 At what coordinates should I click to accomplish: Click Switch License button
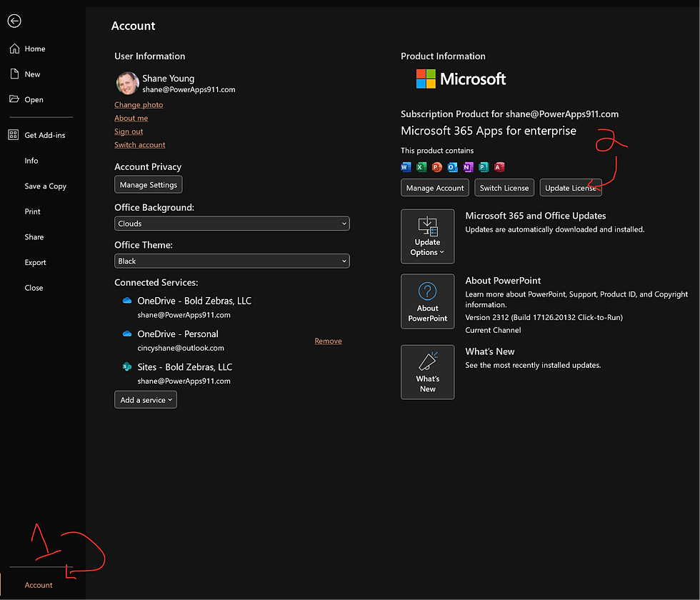coord(504,188)
